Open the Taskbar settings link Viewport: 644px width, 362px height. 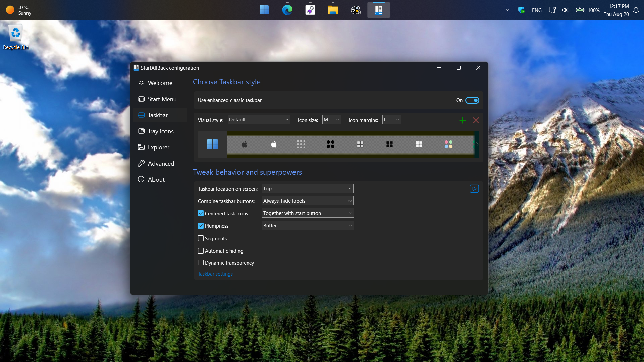click(215, 274)
